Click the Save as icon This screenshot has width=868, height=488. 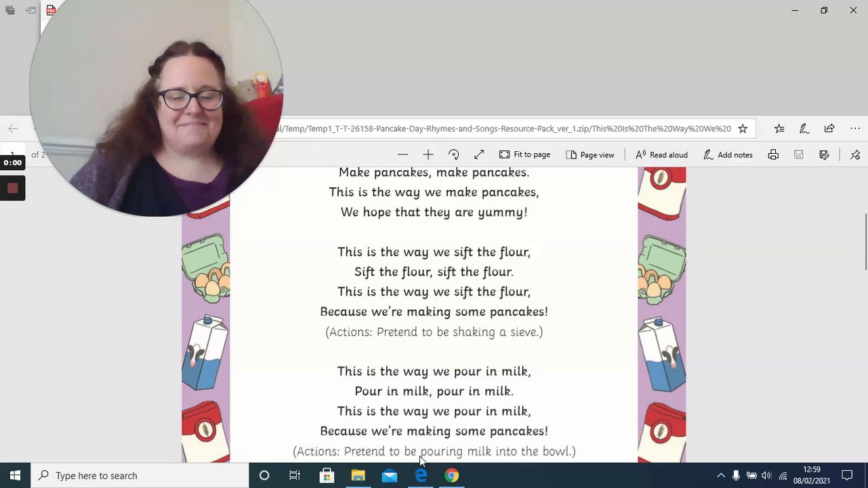click(824, 155)
